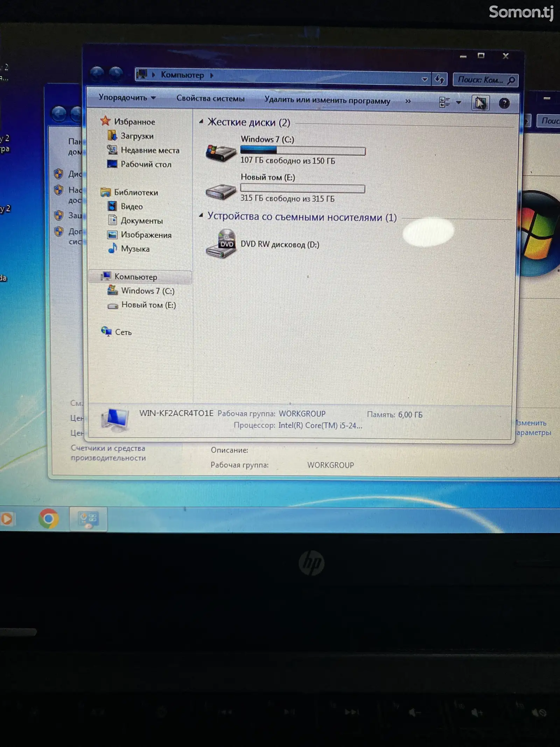The image size is (560, 747).
Task: Show more toolbar commands via the » chevron
Action: (x=408, y=101)
